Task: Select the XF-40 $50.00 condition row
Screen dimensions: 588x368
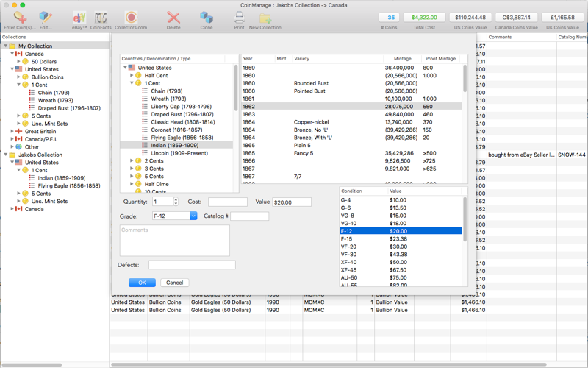Action: click(401, 262)
